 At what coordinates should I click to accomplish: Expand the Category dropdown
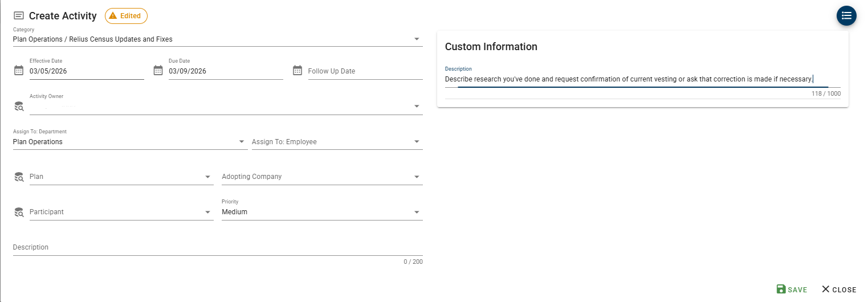tap(417, 39)
